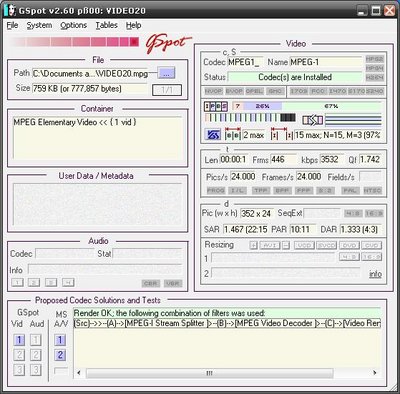
Task: Click the packed bitstream arrow icon
Action: [x=313, y=120]
